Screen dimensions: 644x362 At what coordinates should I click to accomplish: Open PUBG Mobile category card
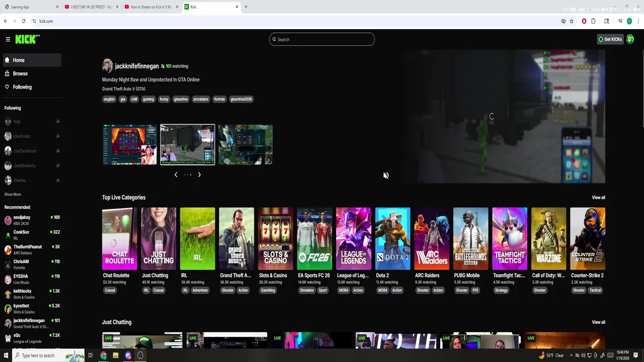click(x=470, y=239)
